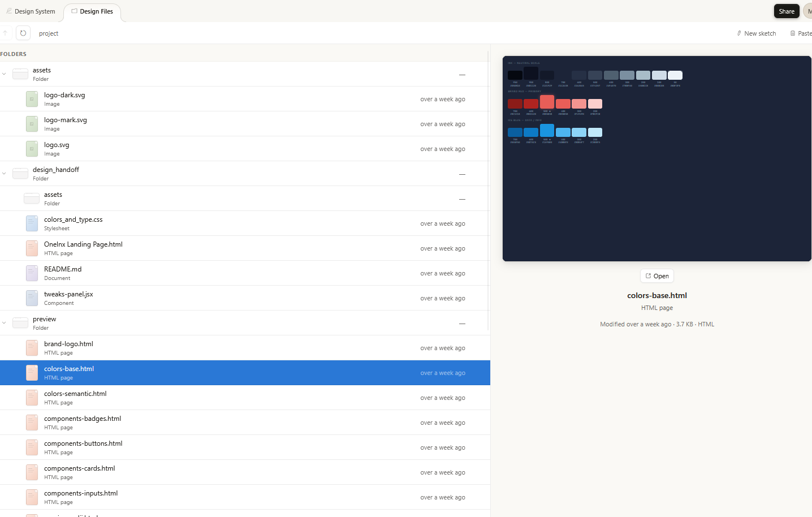This screenshot has width=812, height=517.
Task: Click the design_handoff folder icon
Action: (20, 174)
